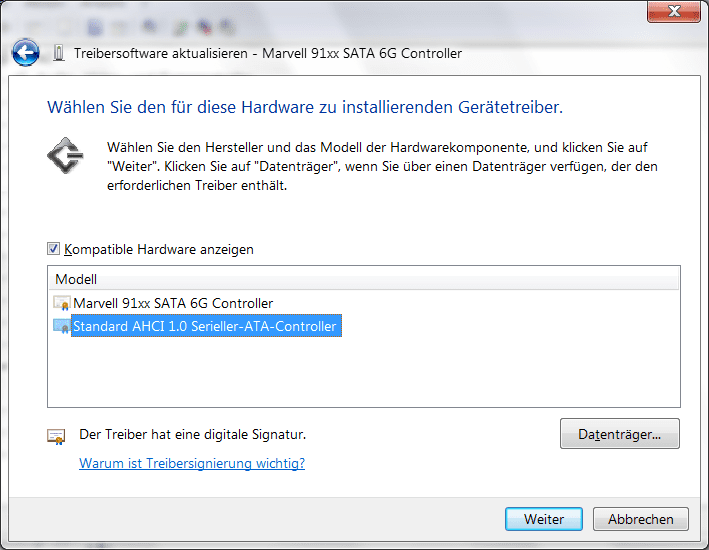This screenshot has width=709, height=550.
Task: Close the driver update dialog
Action: (674, 11)
